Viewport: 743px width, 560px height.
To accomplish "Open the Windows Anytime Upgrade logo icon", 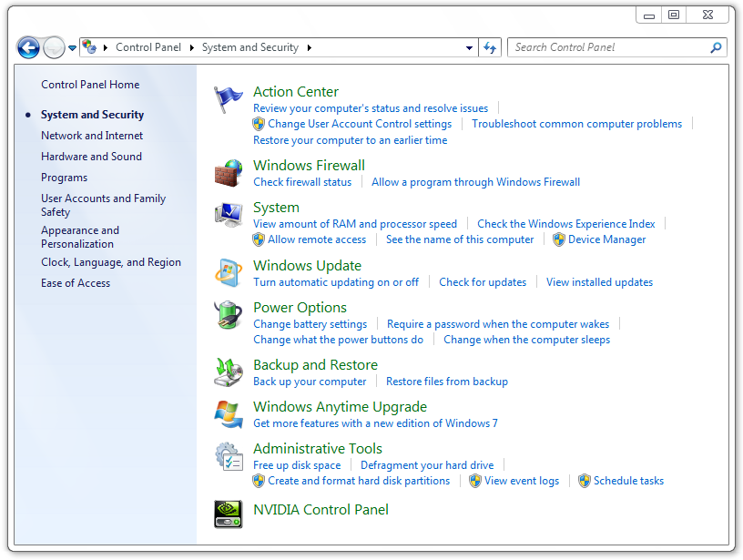I will click(x=229, y=414).
